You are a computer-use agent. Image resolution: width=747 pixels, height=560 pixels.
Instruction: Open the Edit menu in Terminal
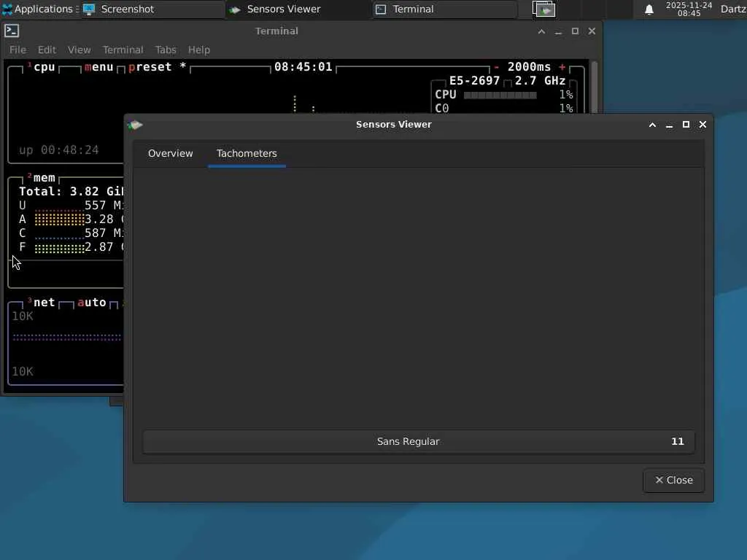click(x=47, y=50)
